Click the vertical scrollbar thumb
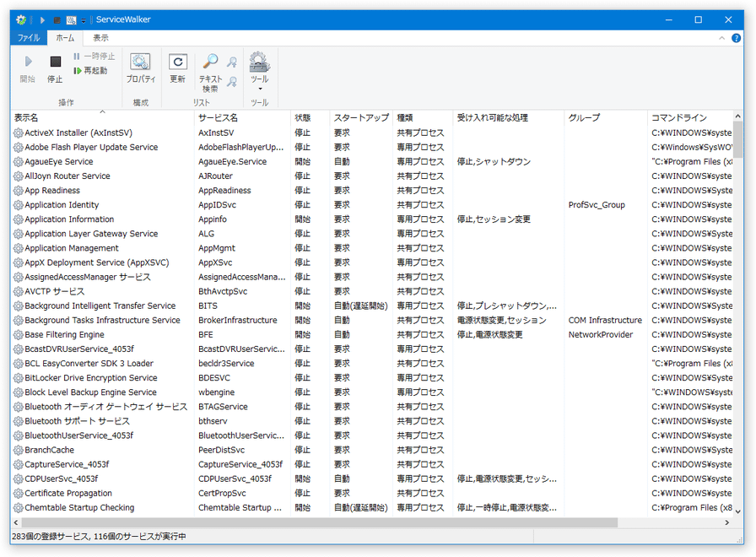Viewport: 756px width, 557px height. pyautogui.click(x=737, y=139)
